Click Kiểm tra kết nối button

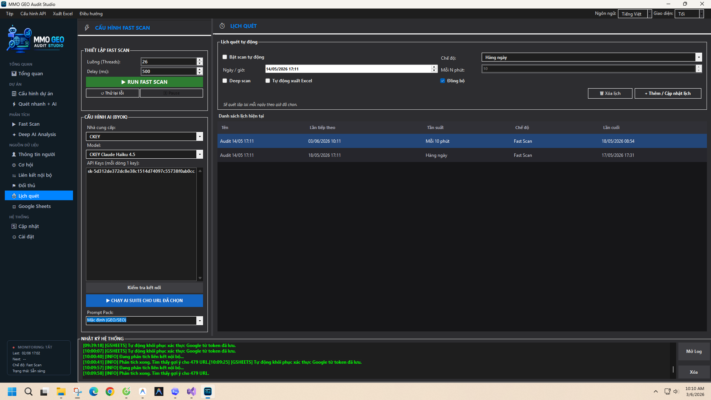tap(145, 288)
